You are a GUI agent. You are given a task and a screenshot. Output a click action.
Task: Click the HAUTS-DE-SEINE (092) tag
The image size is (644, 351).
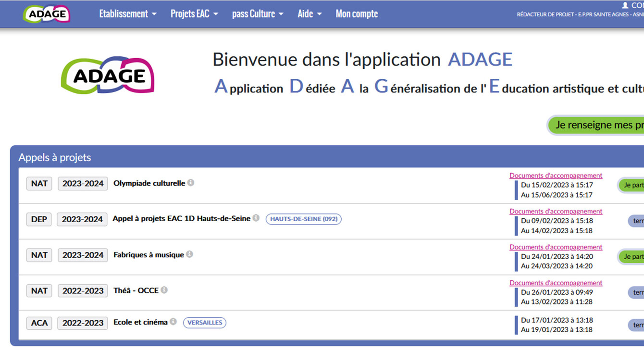pyautogui.click(x=304, y=219)
